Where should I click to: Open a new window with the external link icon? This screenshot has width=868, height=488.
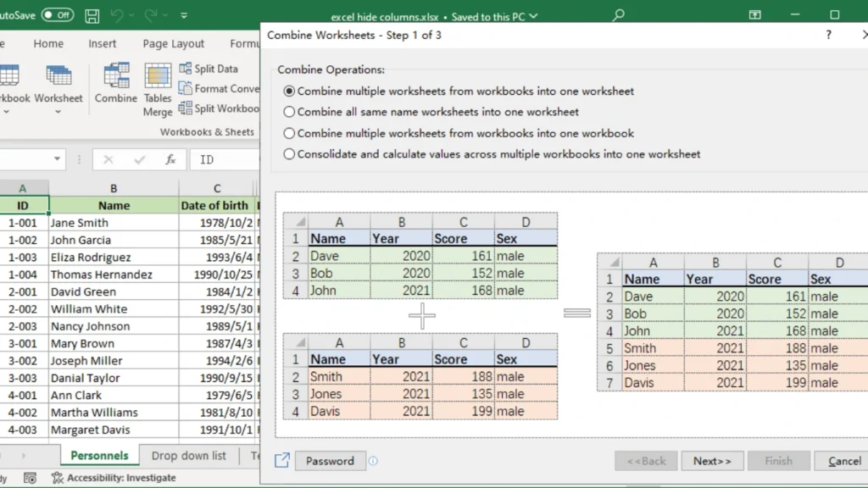281,460
